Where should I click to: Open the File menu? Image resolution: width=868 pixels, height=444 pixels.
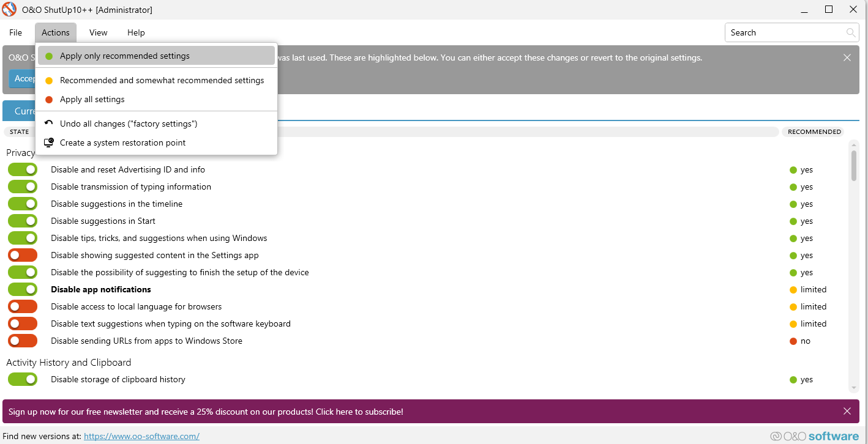click(x=15, y=32)
